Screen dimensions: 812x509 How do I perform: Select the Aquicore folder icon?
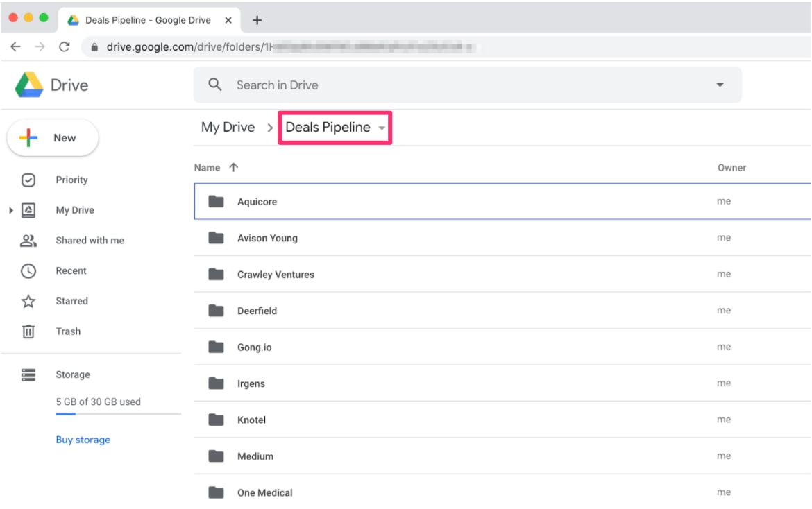click(x=216, y=201)
